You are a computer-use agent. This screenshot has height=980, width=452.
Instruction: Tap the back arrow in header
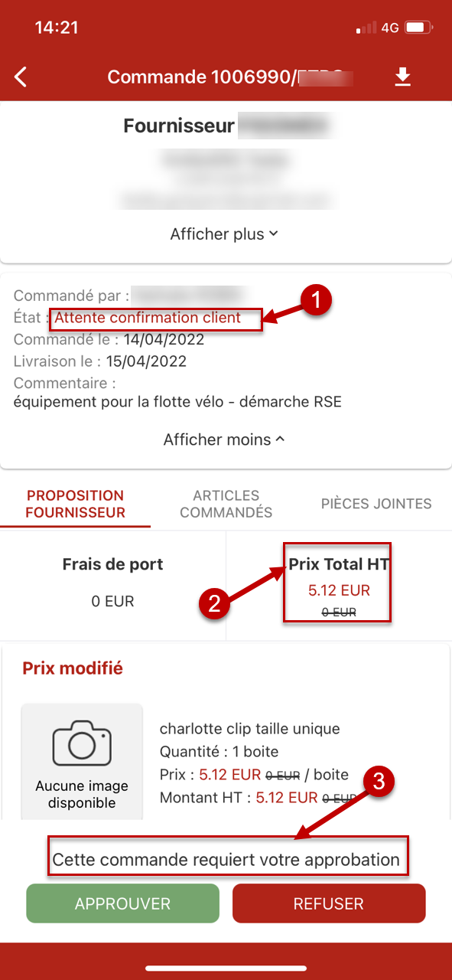click(21, 77)
